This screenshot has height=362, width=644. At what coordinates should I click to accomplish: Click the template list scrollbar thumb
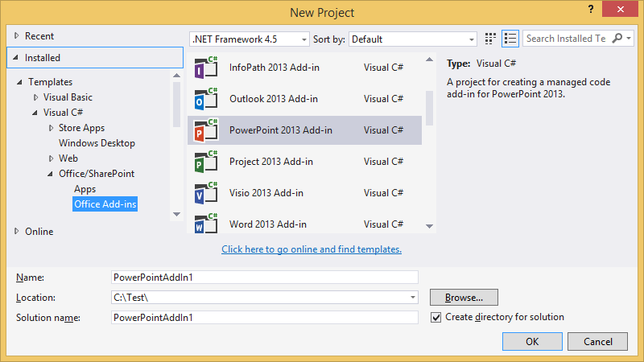point(429,108)
